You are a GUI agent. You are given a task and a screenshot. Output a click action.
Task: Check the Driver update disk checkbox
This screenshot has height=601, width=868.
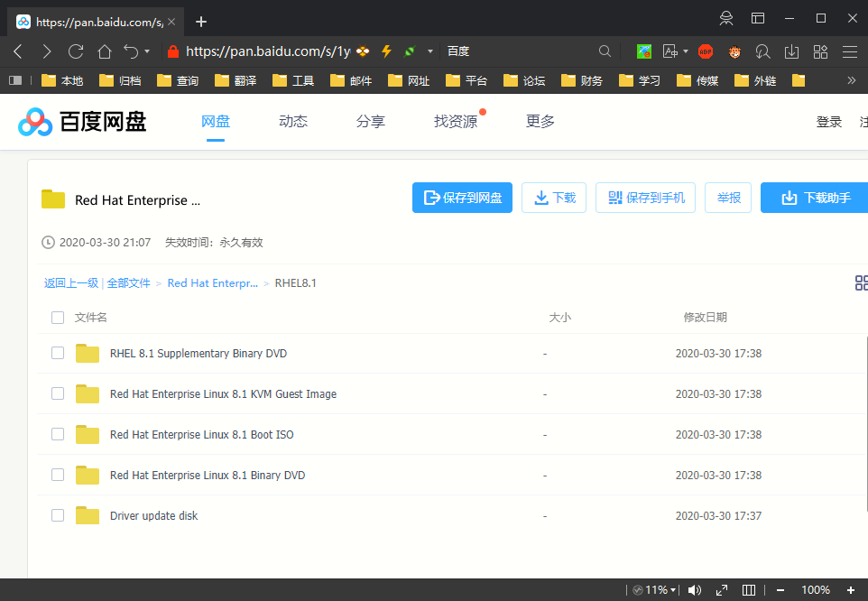tap(58, 515)
